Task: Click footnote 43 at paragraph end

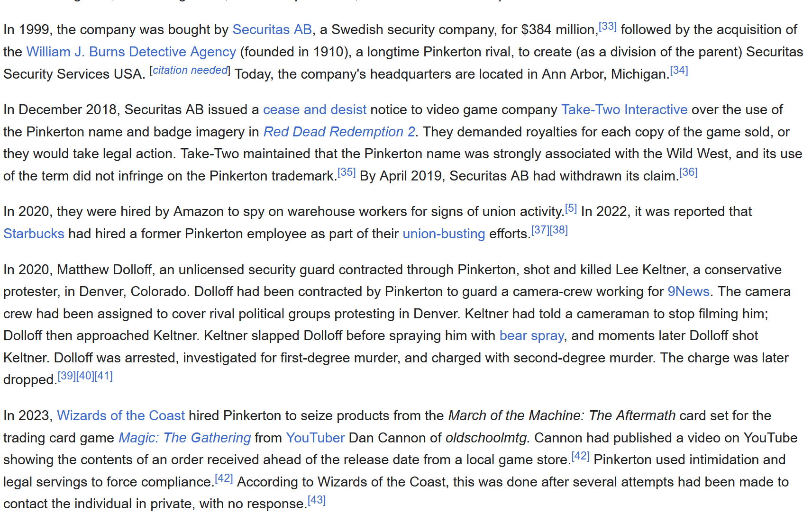Action: pos(317,500)
